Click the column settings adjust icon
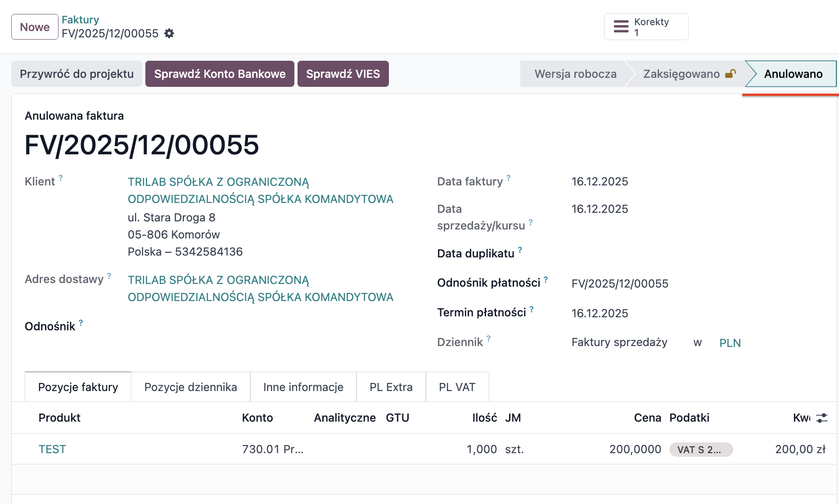The image size is (839, 504). coord(821,418)
